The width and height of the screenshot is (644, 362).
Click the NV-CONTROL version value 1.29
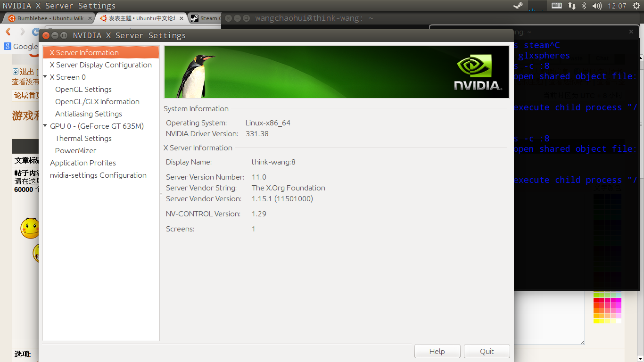[259, 214]
